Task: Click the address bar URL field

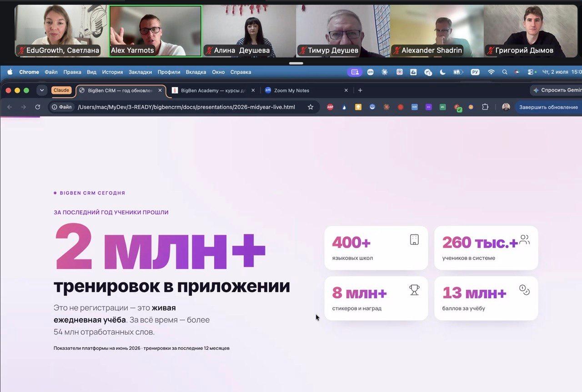Action: pos(186,107)
